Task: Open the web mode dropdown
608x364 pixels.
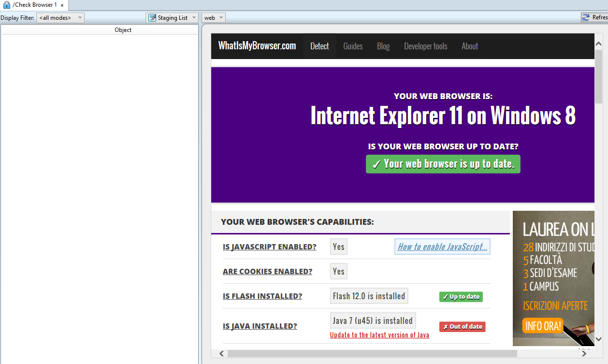Action: pos(214,18)
